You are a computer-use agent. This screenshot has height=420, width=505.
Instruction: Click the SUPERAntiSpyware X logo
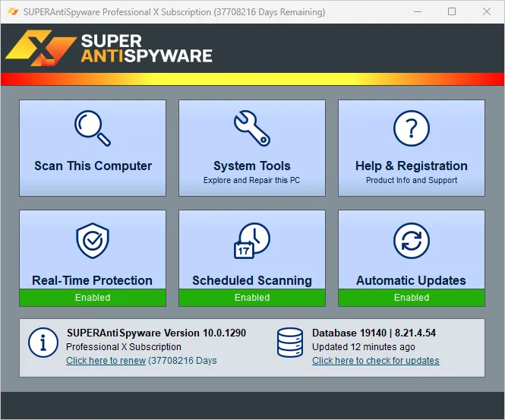[41, 48]
